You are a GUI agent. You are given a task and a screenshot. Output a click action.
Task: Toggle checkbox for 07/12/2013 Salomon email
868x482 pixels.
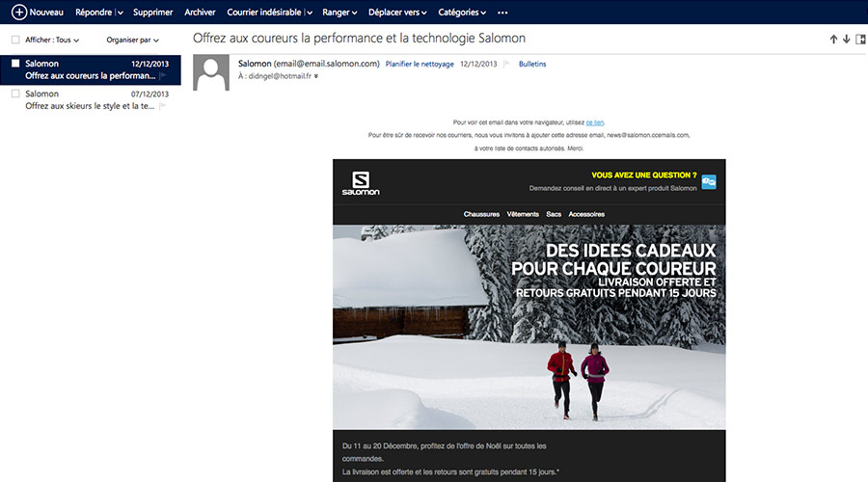[x=15, y=94]
